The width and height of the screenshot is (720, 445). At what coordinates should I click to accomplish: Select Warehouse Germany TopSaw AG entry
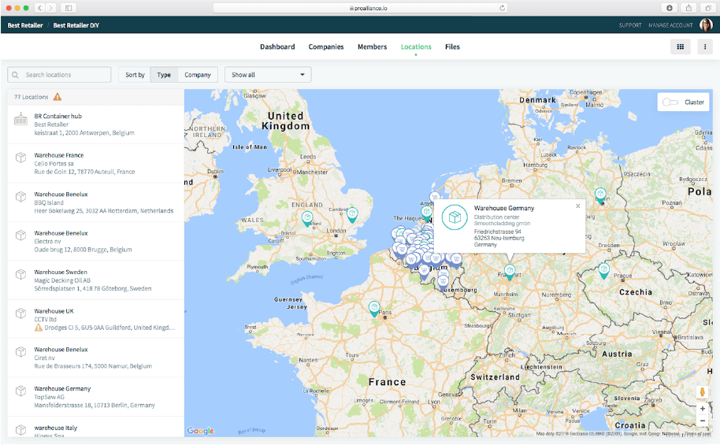click(x=96, y=397)
